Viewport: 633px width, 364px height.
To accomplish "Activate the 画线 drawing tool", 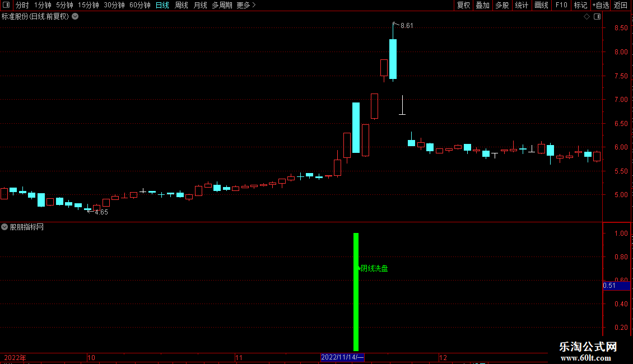I will tap(541, 5).
